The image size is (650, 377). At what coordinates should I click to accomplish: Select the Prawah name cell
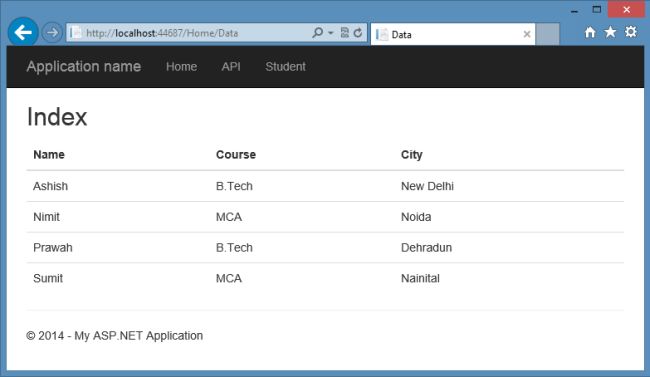tap(53, 248)
